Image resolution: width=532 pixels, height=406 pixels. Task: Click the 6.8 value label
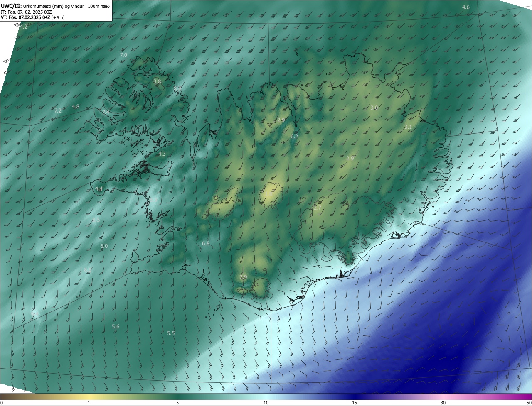click(206, 243)
